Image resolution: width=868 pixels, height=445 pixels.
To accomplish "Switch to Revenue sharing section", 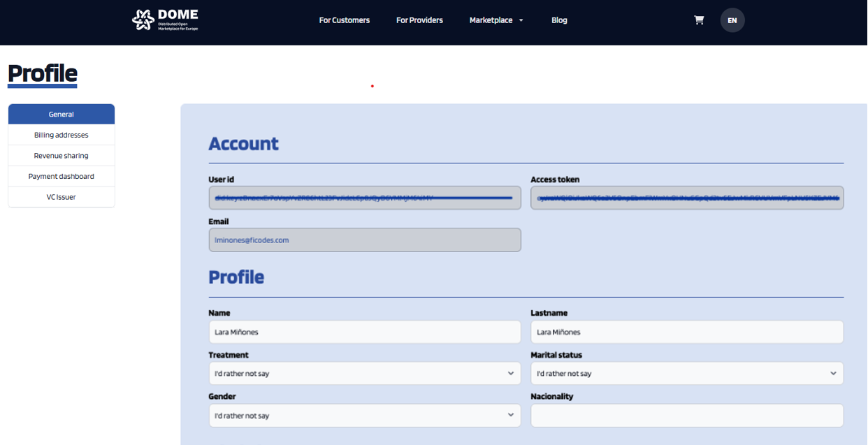I will pyautogui.click(x=62, y=156).
